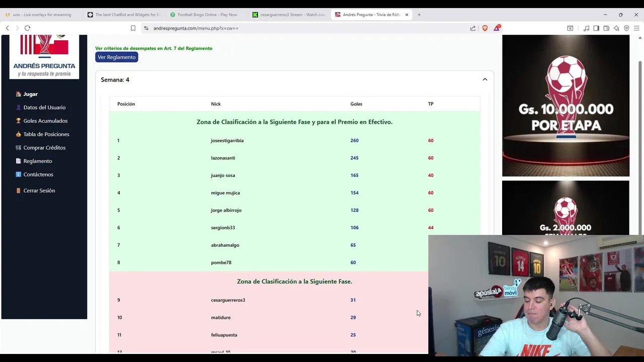The image size is (644, 362).
Task: Open the Brave VPN shield icon
Action: [626, 28]
